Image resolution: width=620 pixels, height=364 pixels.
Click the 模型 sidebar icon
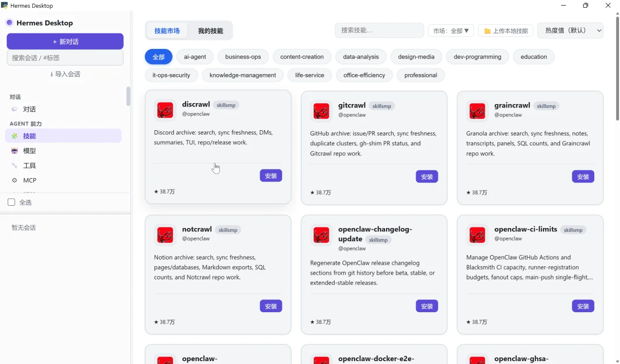(14, 151)
